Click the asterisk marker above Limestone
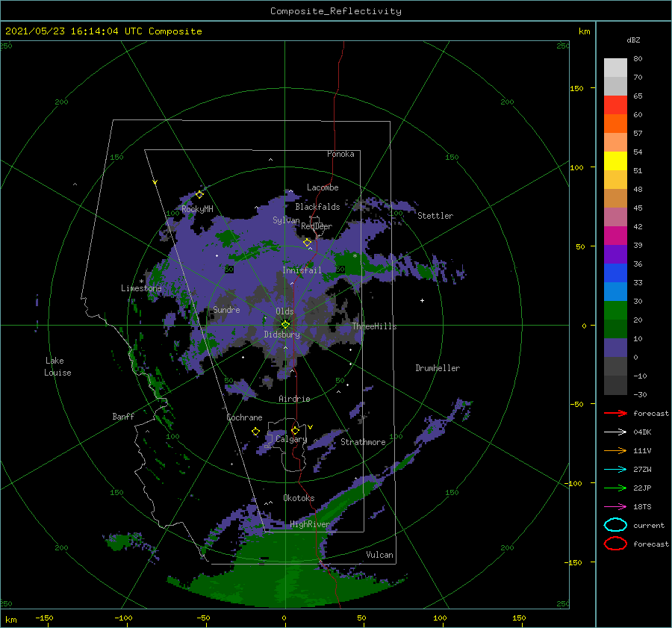672x628 pixels. (141, 282)
